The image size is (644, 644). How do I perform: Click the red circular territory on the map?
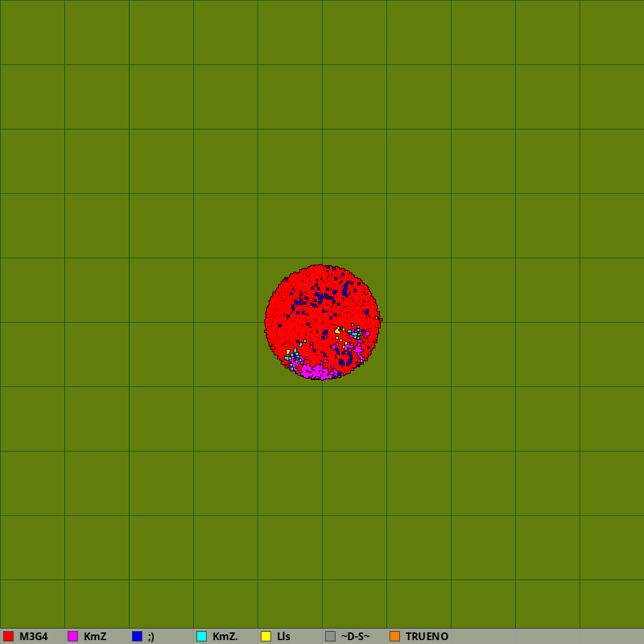[x=323, y=323]
